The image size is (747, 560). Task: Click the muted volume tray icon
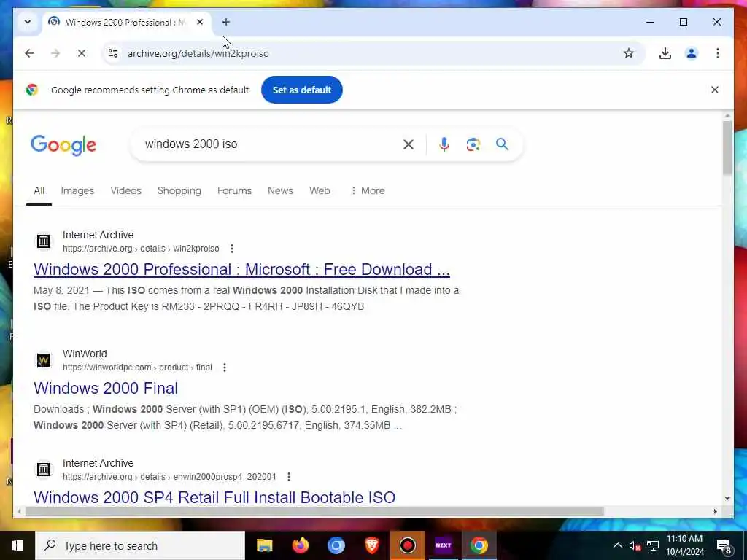coord(635,545)
